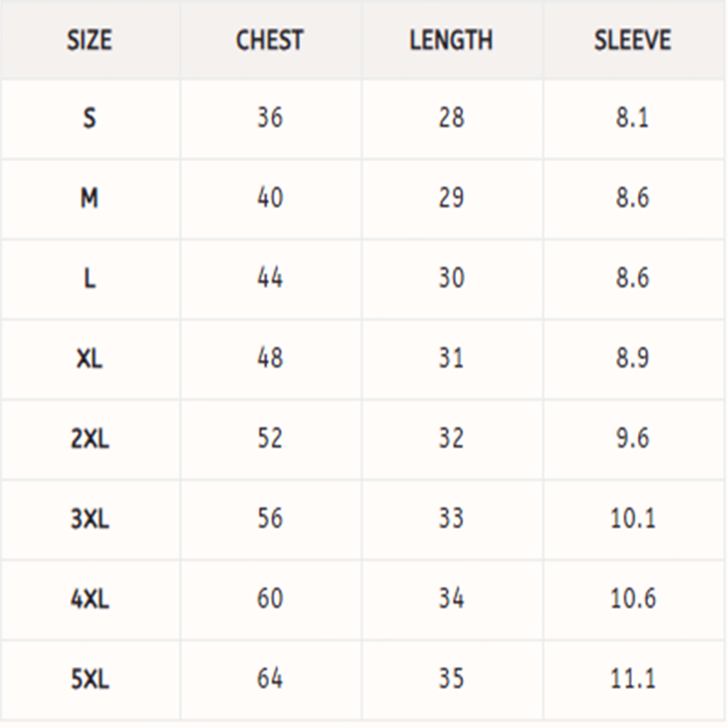This screenshot has height=728, width=728.
Task: Select the 4XL size row label
Action: [89, 599]
